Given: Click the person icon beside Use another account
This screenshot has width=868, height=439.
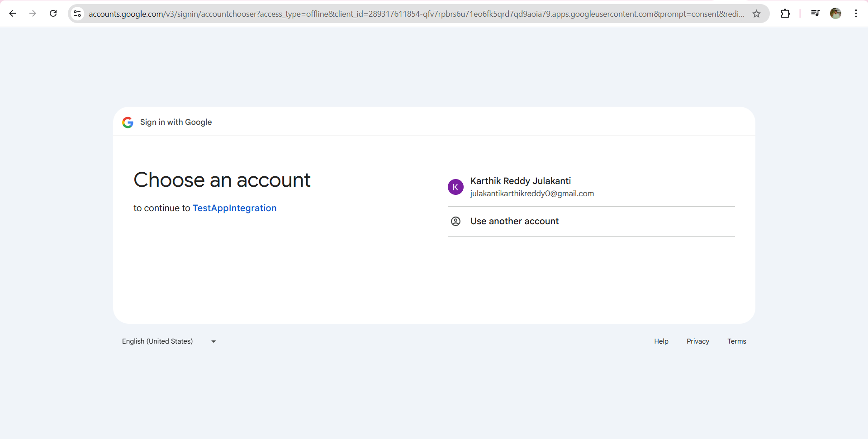Looking at the screenshot, I should [x=455, y=221].
